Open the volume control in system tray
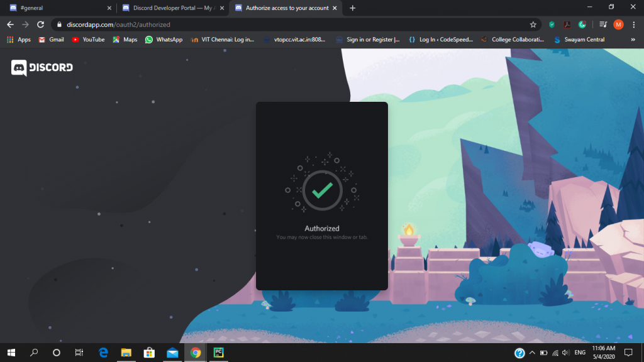The width and height of the screenshot is (644, 362). pos(565,353)
